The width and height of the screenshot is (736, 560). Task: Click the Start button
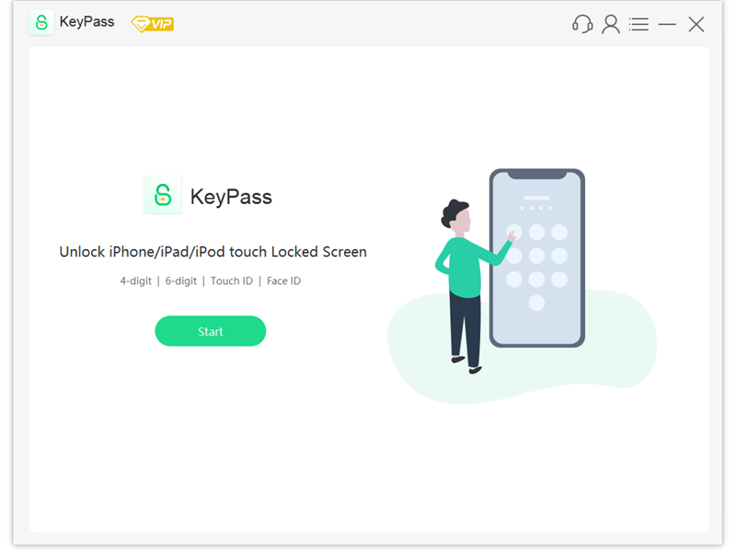click(211, 331)
